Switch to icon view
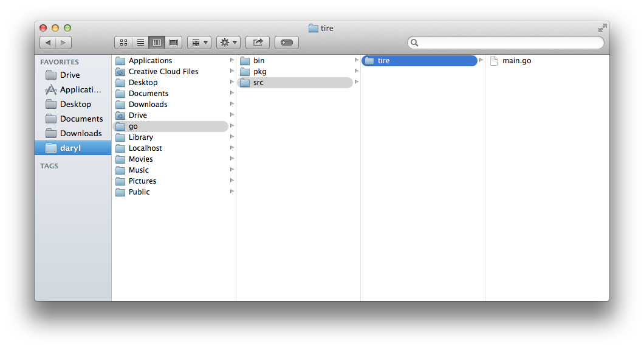This screenshot has height=349, width=644. pyautogui.click(x=123, y=43)
